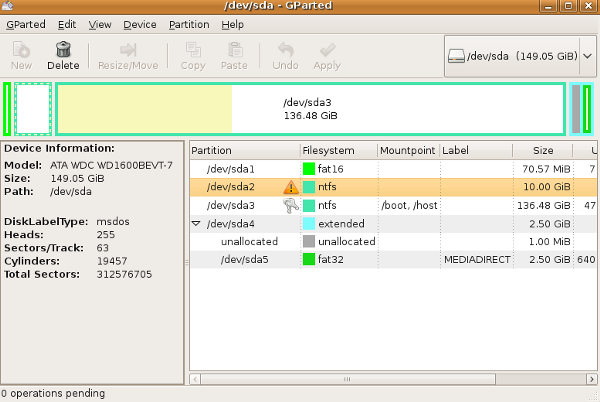Image resolution: width=600 pixels, height=402 pixels.
Task: Click the hard disk icon in device selector
Action: 456,56
